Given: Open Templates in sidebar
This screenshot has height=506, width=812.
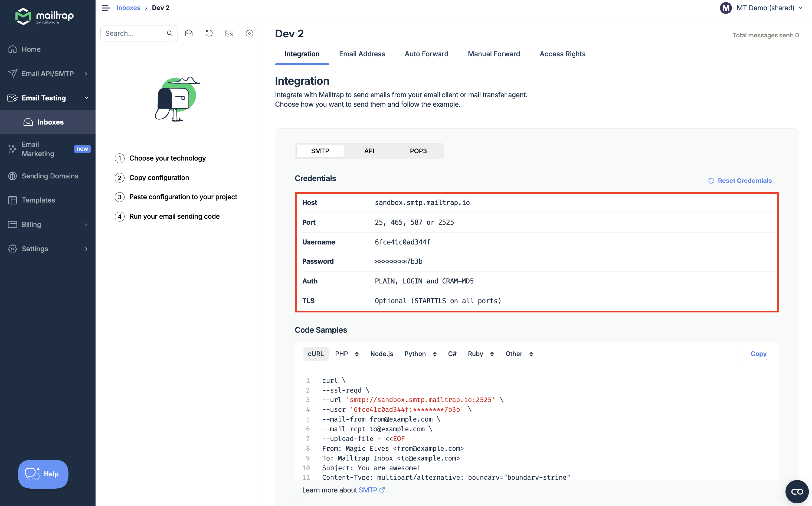Looking at the screenshot, I should coord(38,200).
